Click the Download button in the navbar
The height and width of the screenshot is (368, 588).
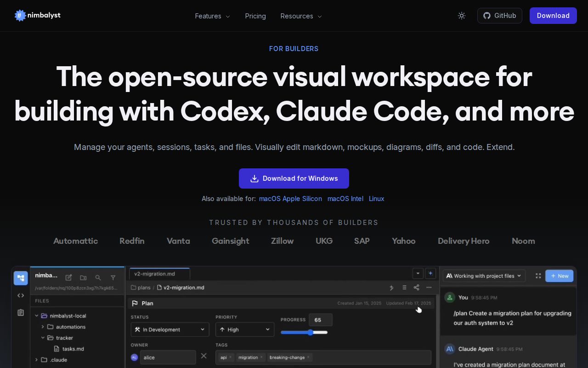tap(553, 16)
